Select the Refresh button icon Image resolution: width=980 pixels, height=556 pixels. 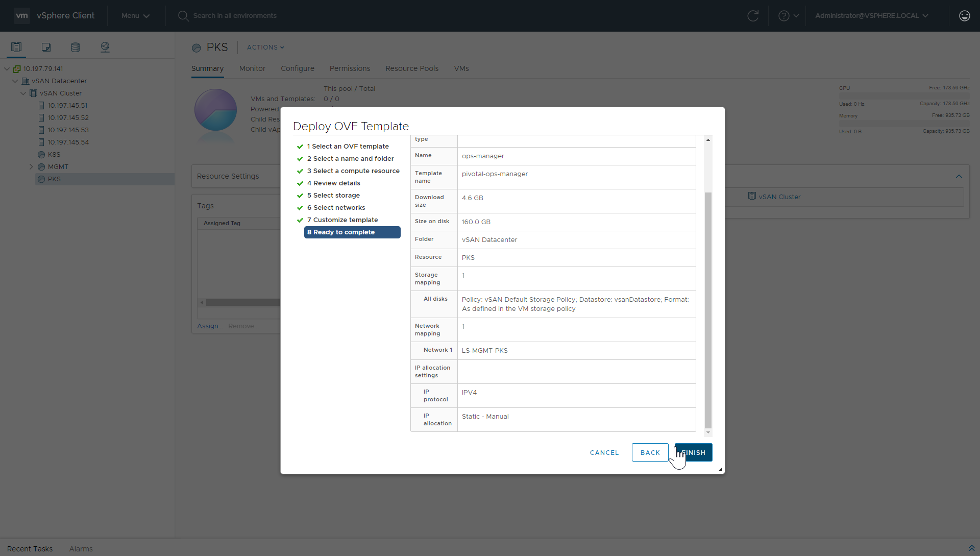pyautogui.click(x=753, y=15)
